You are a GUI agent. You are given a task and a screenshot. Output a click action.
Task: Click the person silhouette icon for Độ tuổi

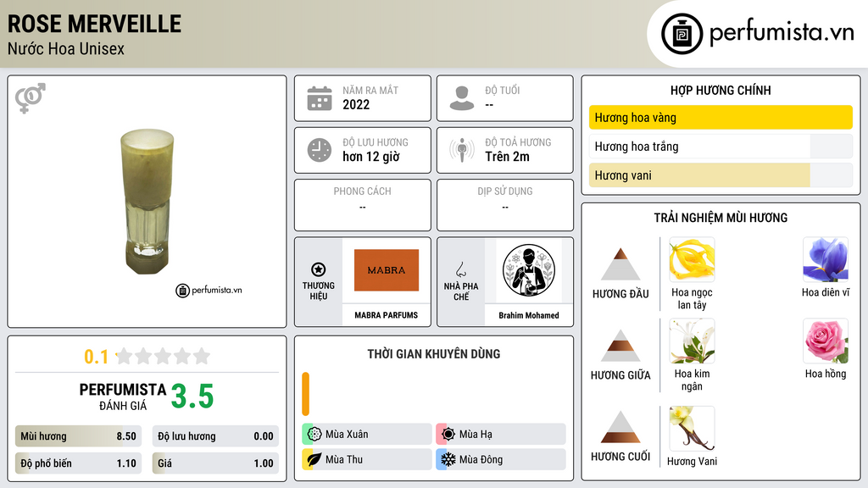click(462, 98)
